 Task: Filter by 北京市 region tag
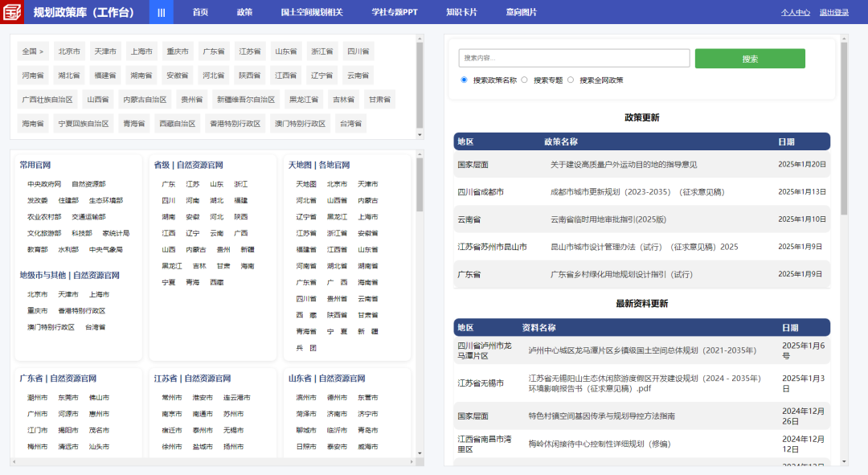coord(69,51)
